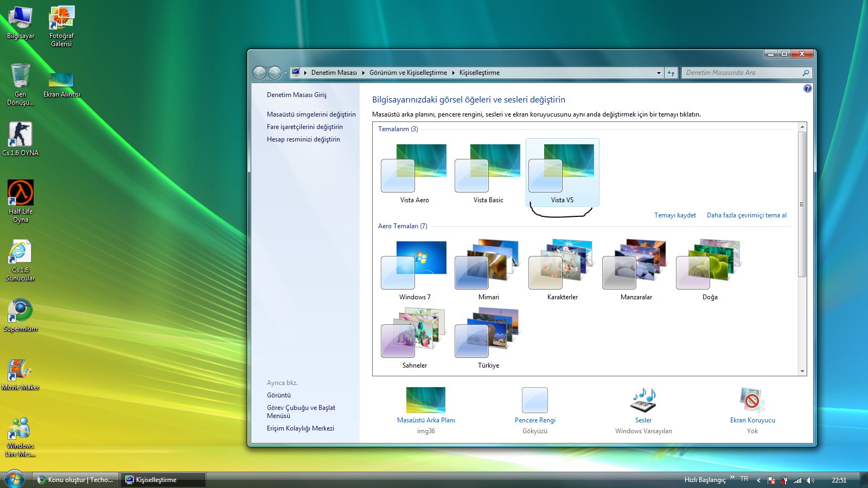Click the Hızlı Başlangıç toolbar label

[x=705, y=480]
